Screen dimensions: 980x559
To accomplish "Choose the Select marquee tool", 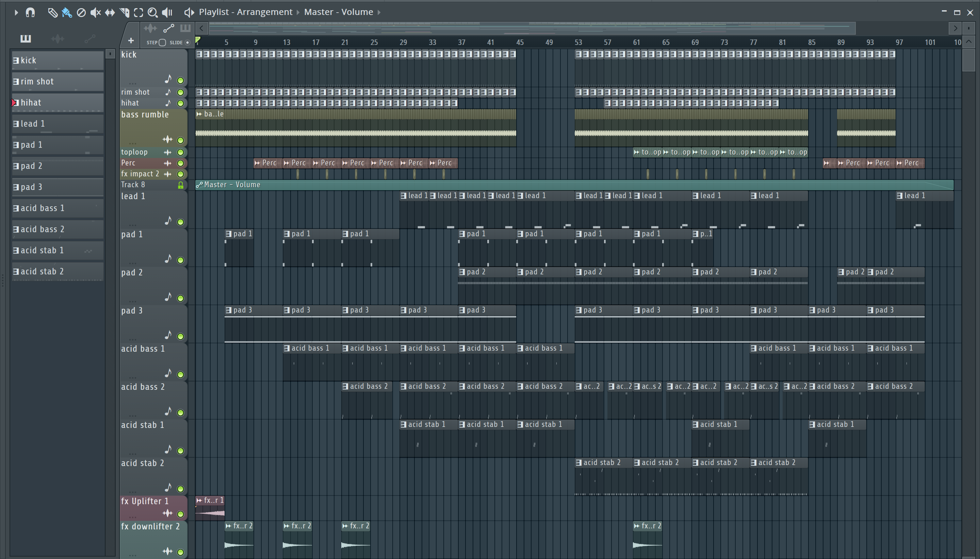I will (138, 13).
